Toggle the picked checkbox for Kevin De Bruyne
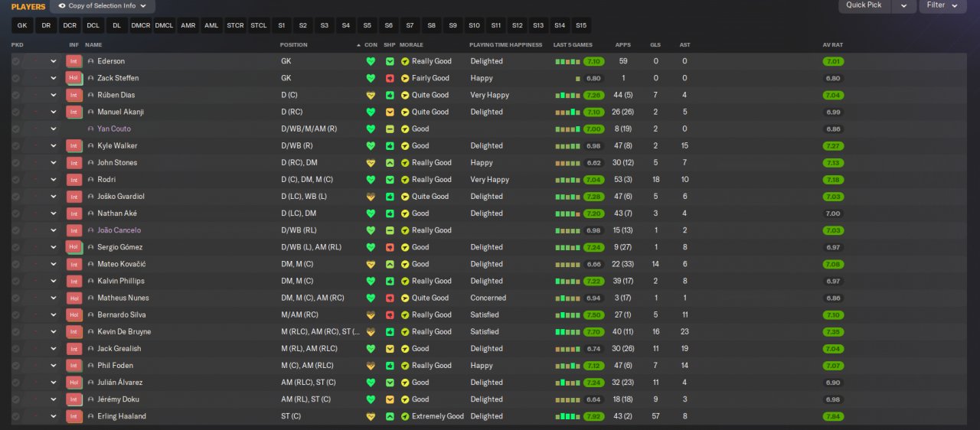The image size is (980, 430). pyautogui.click(x=15, y=332)
